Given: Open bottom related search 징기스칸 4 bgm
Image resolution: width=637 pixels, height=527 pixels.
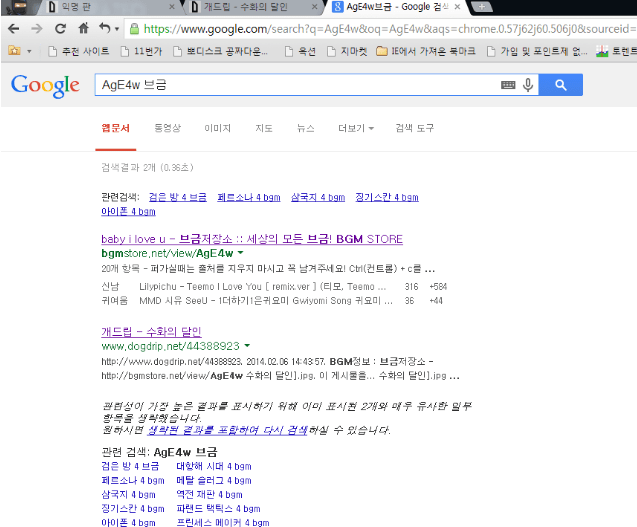Looking at the screenshot, I should [x=133, y=509].
